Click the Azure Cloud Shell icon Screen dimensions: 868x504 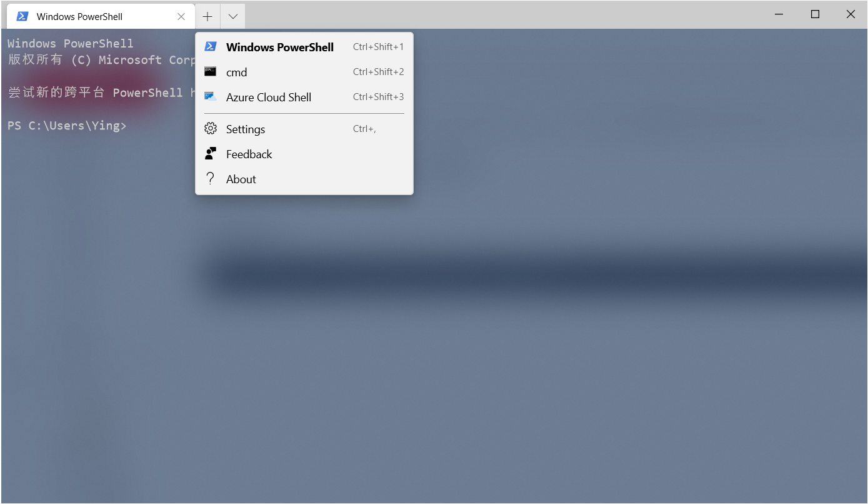point(211,97)
